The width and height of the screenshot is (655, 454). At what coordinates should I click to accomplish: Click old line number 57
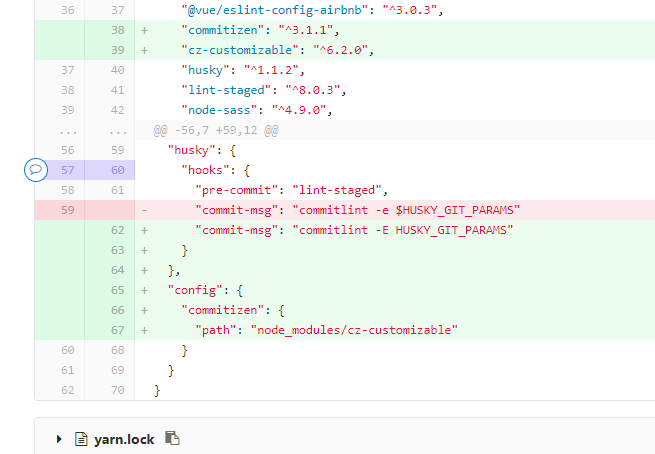[x=68, y=170]
